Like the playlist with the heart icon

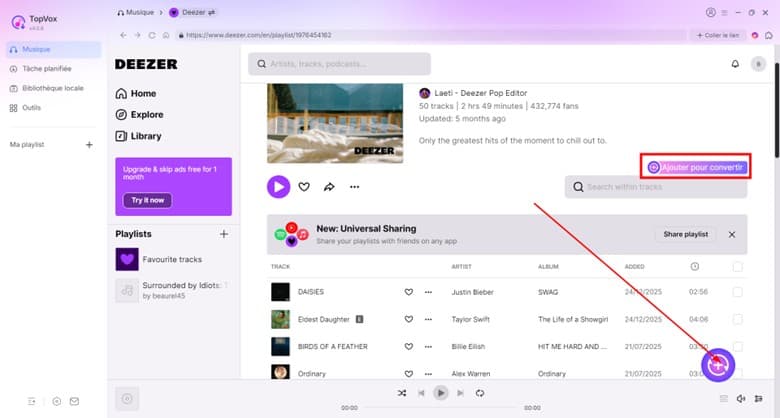(304, 187)
